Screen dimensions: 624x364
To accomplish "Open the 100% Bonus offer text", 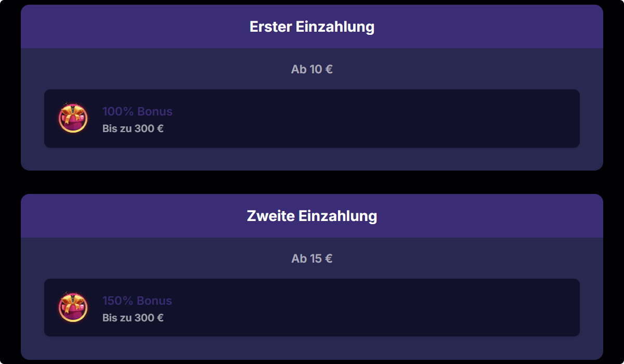I will (137, 111).
